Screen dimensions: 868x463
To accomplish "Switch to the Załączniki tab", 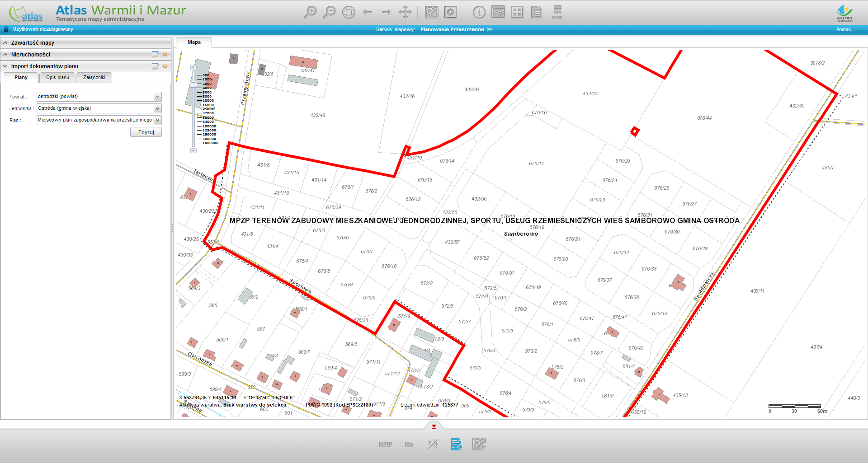I will [94, 78].
